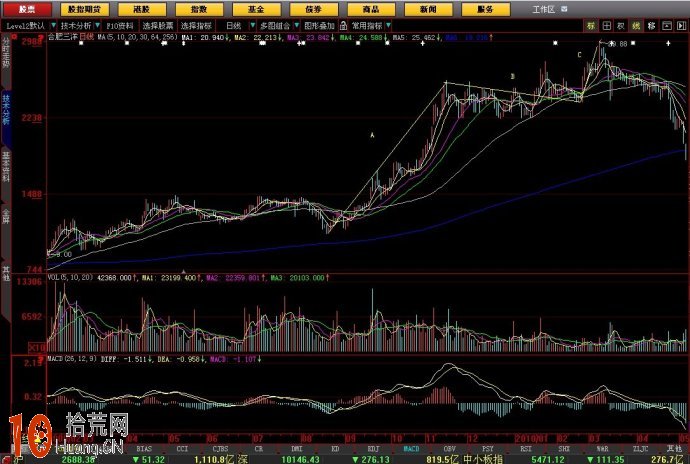Image resolution: width=690 pixels, height=464 pixels.
Task: Click the 多图组合 button
Action: click(275, 26)
